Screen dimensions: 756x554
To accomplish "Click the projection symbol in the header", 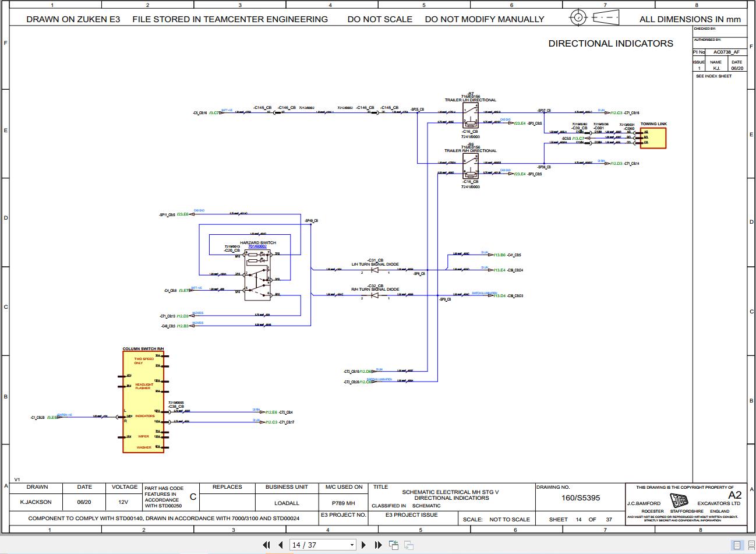I will 594,17.
